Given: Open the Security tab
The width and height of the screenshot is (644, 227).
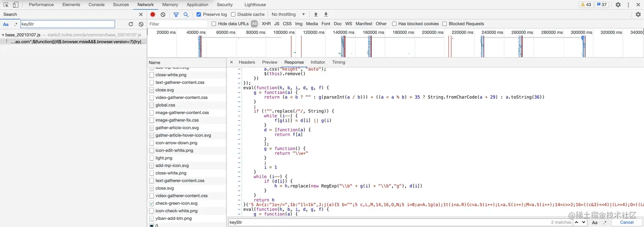Looking at the screenshot, I should tap(225, 5).
